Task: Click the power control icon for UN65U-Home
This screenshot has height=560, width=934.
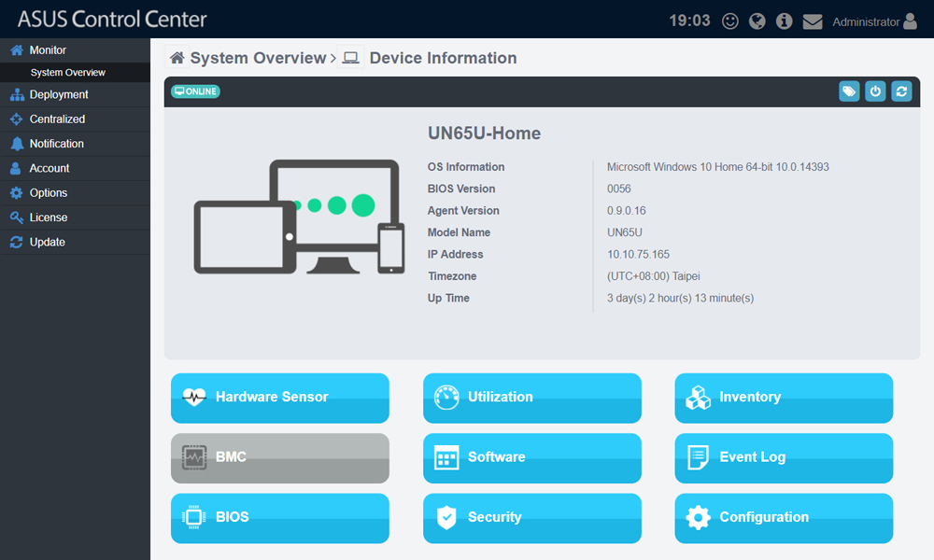Action: pyautogui.click(x=875, y=91)
